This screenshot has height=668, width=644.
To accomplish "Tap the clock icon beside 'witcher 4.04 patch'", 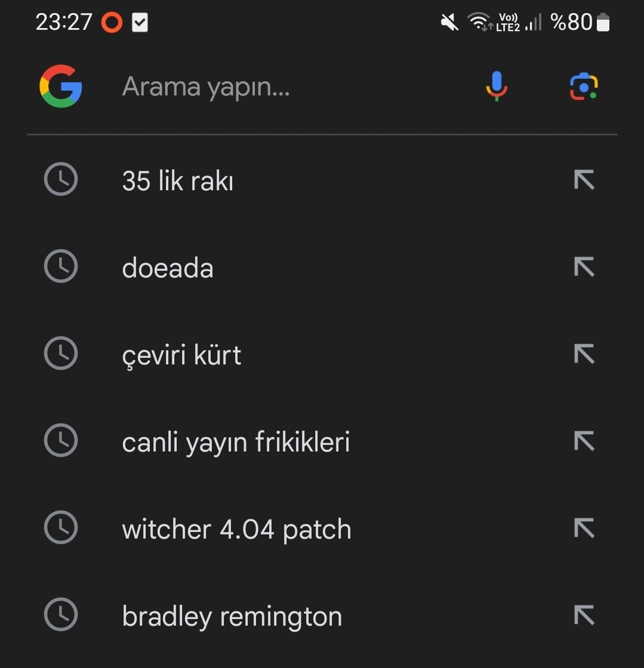I will (x=61, y=528).
